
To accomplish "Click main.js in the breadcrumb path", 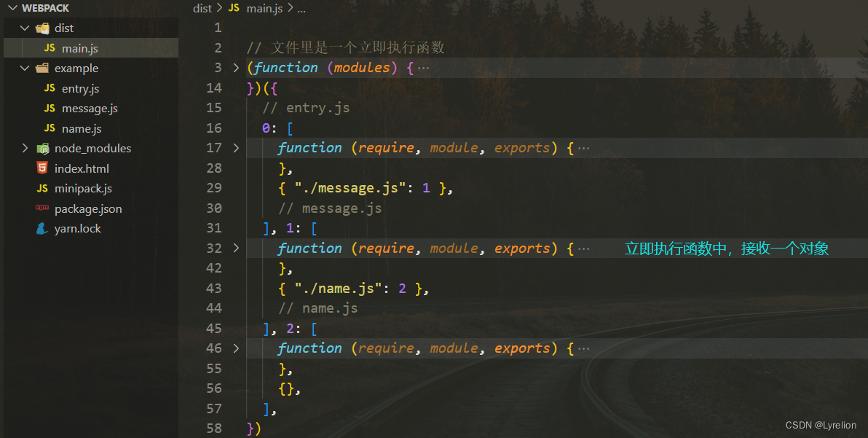I will (264, 8).
